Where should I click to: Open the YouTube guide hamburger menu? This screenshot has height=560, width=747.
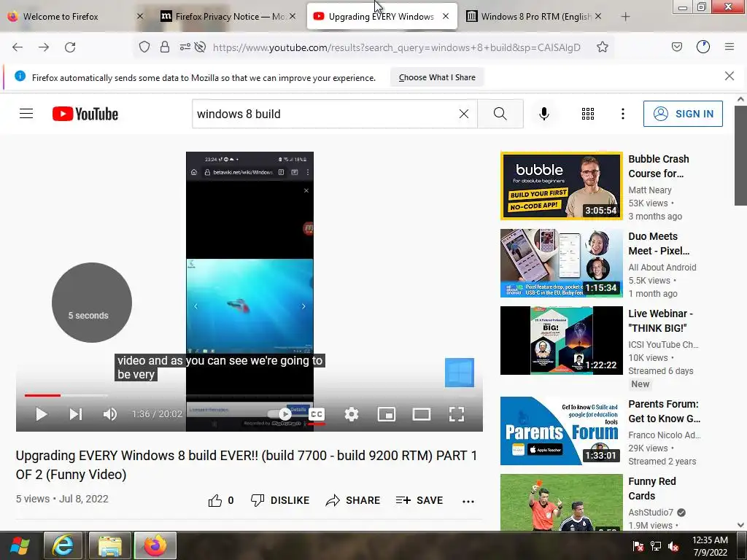pyautogui.click(x=26, y=114)
